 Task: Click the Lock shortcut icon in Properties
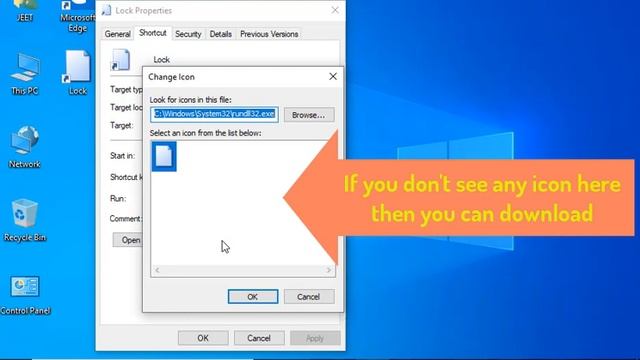(120, 60)
